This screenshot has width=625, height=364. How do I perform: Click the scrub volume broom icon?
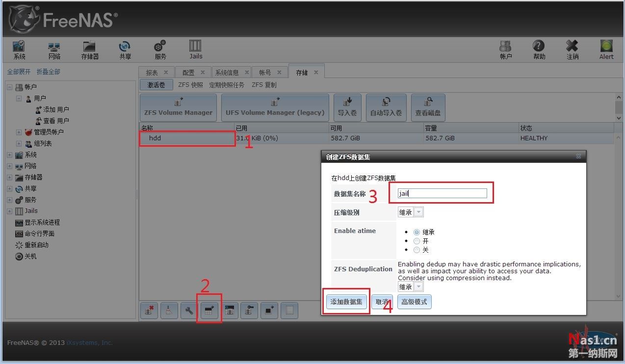169,310
